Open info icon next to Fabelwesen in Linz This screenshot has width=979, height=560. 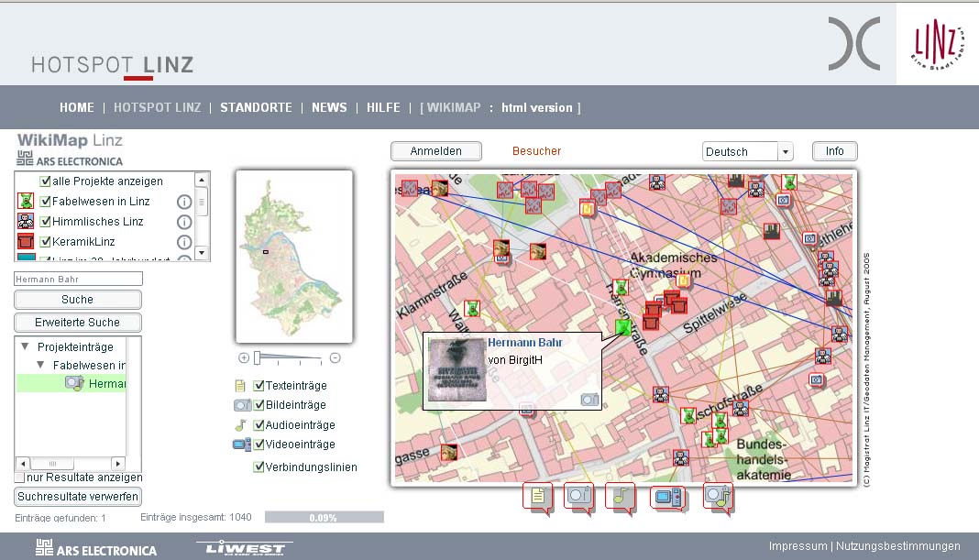(183, 202)
